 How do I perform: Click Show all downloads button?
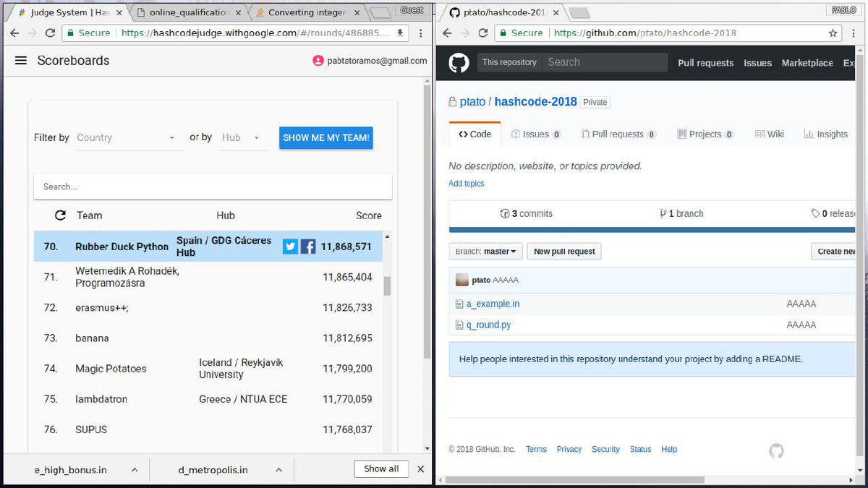381,469
